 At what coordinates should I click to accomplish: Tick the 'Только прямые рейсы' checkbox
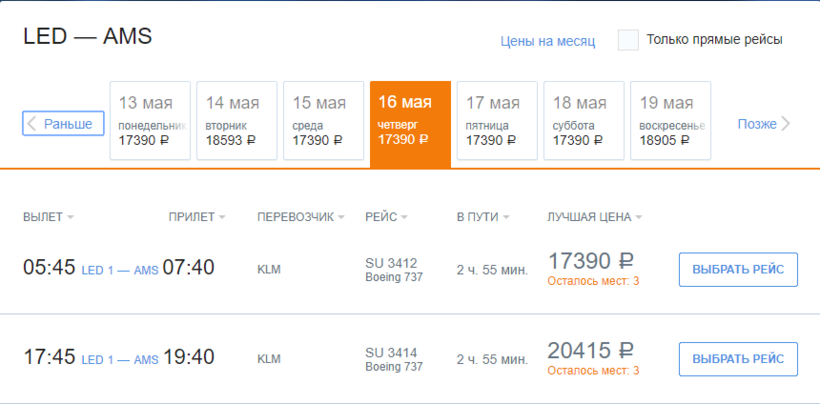coord(628,40)
